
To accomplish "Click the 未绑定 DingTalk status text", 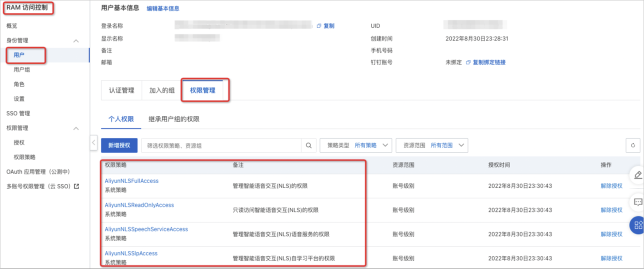I will pyautogui.click(x=454, y=62).
